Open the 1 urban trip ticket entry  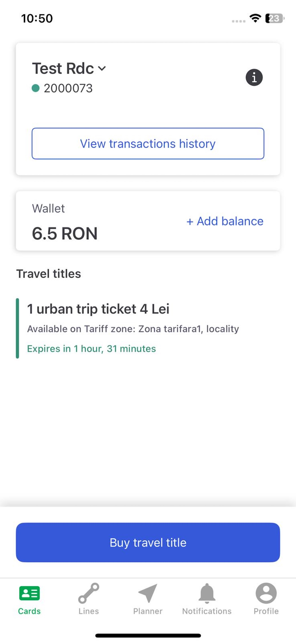pyautogui.click(x=148, y=328)
